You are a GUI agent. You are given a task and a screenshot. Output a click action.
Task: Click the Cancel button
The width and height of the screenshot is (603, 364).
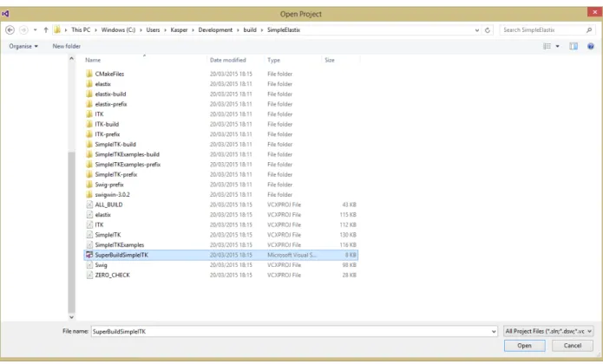[573, 346]
